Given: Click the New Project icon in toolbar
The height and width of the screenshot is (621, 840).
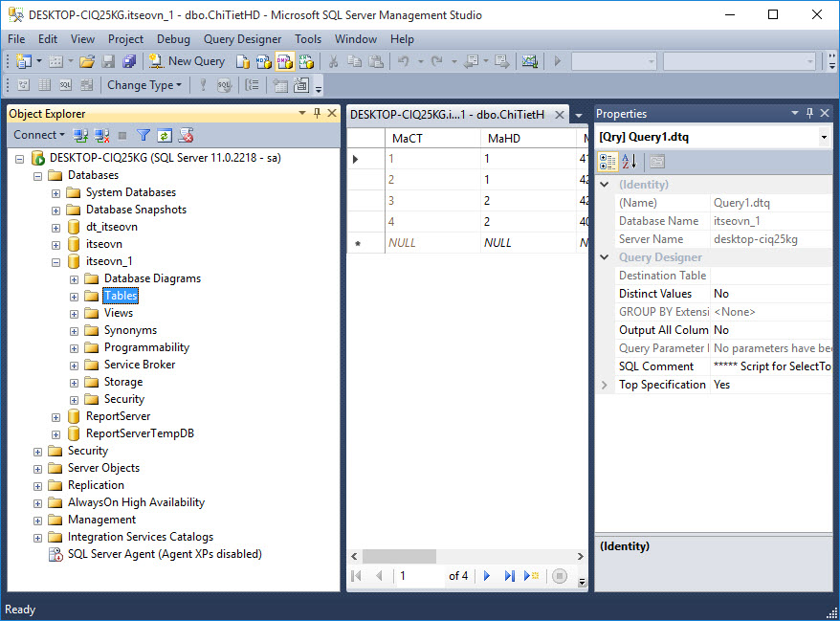Looking at the screenshot, I should (x=24, y=61).
